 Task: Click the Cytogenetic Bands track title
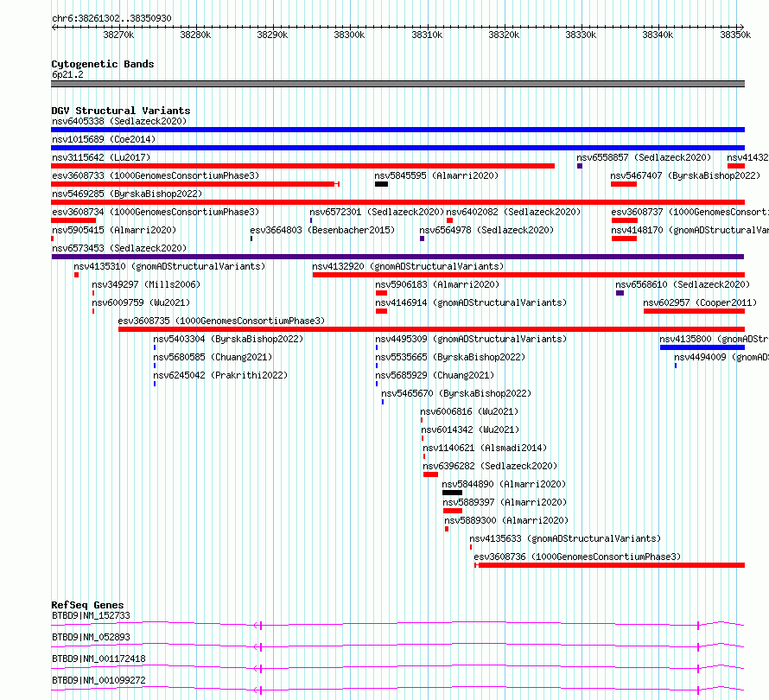[x=103, y=64]
